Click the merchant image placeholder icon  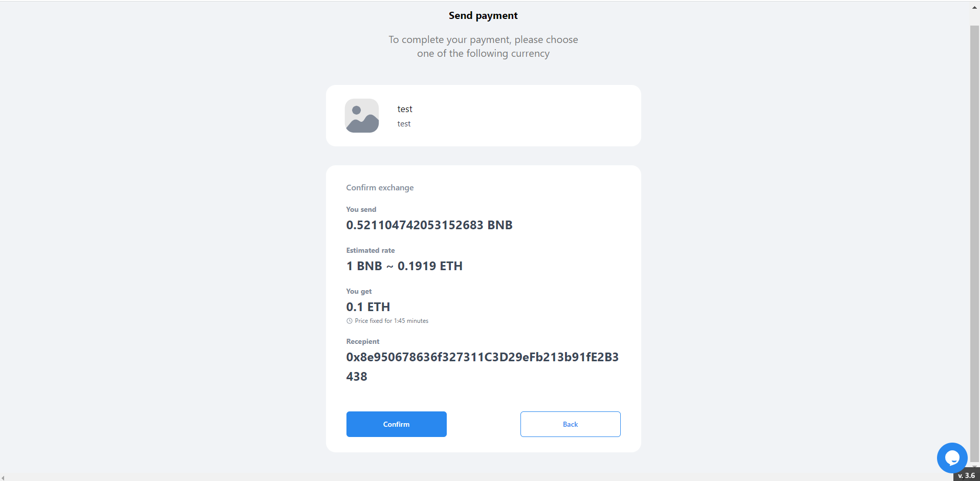pyautogui.click(x=362, y=116)
